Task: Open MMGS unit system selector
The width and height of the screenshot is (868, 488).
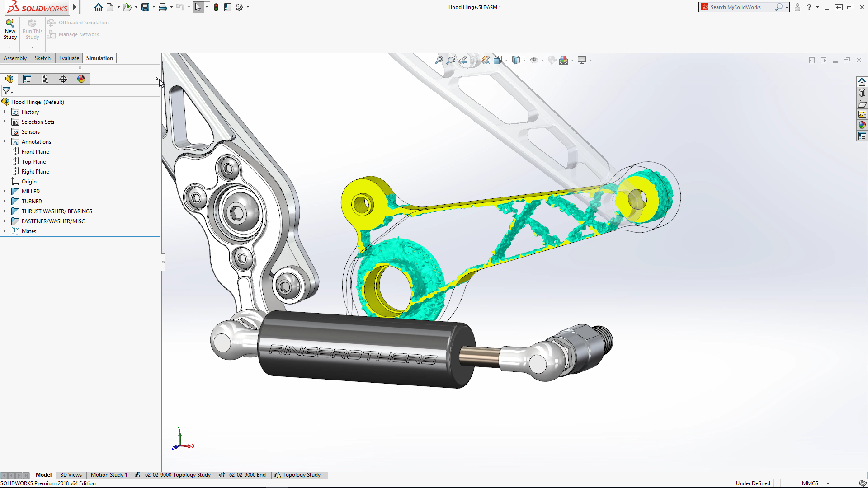Action: [x=810, y=483]
